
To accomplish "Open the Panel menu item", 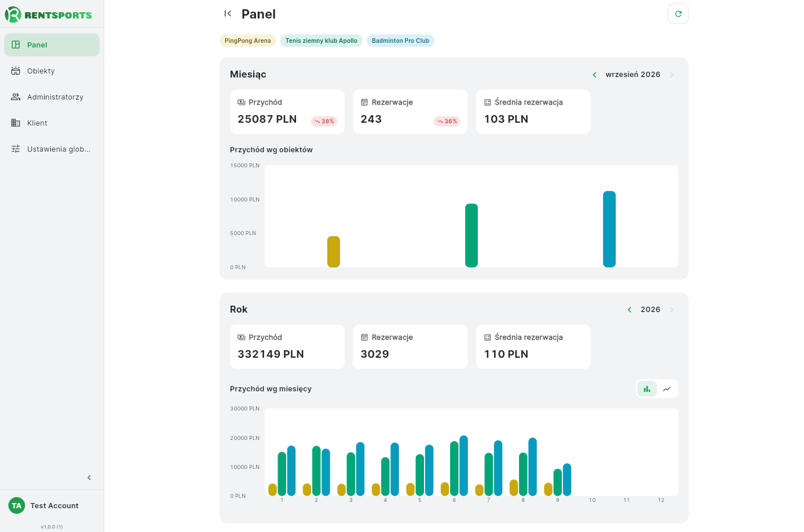I will coord(52,45).
